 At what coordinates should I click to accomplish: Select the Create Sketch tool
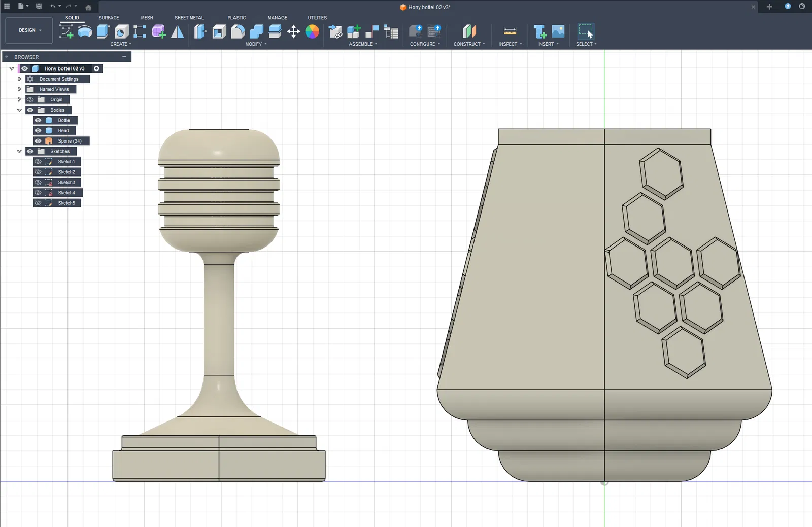click(x=66, y=31)
